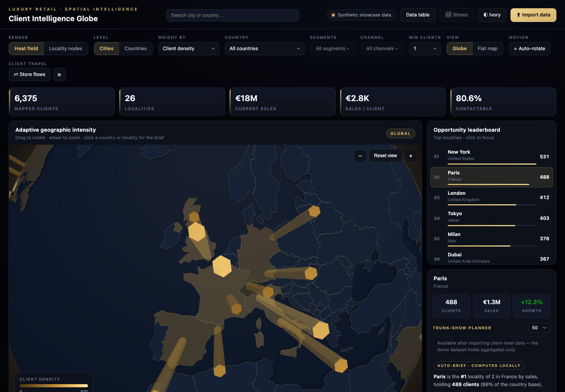Click the €18M Current sales card

[x=282, y=102]
